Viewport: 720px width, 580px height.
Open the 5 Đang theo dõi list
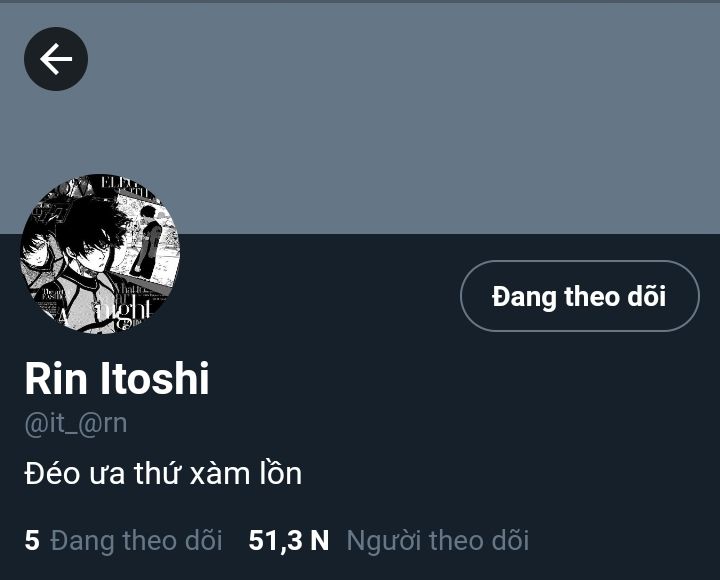coord(124,540)
